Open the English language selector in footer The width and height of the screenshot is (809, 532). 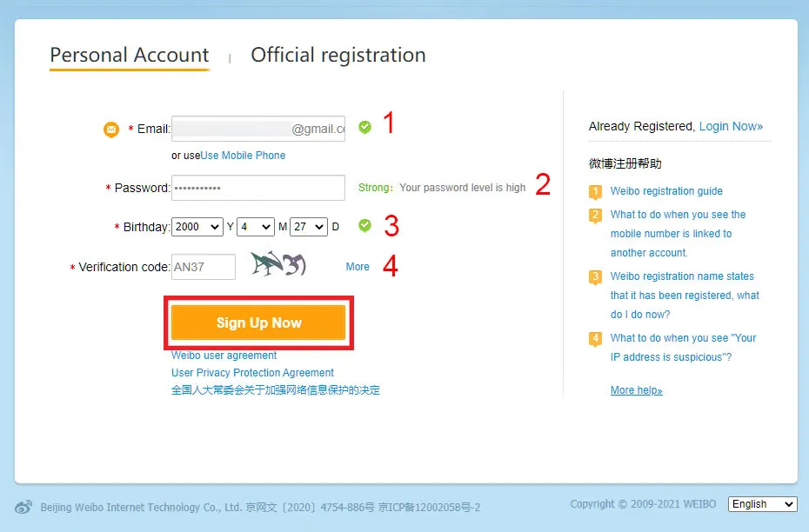coord(762,504)
